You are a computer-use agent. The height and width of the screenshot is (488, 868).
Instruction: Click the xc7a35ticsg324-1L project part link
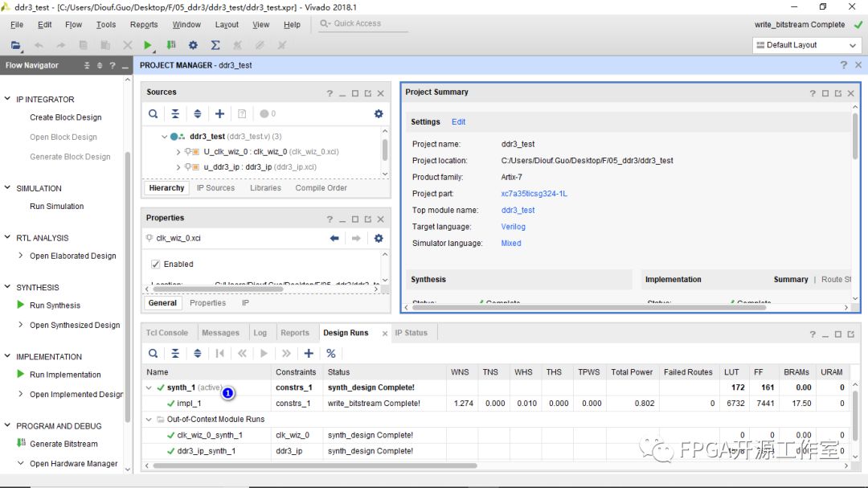pyautogui.click(x=534, y=194)
